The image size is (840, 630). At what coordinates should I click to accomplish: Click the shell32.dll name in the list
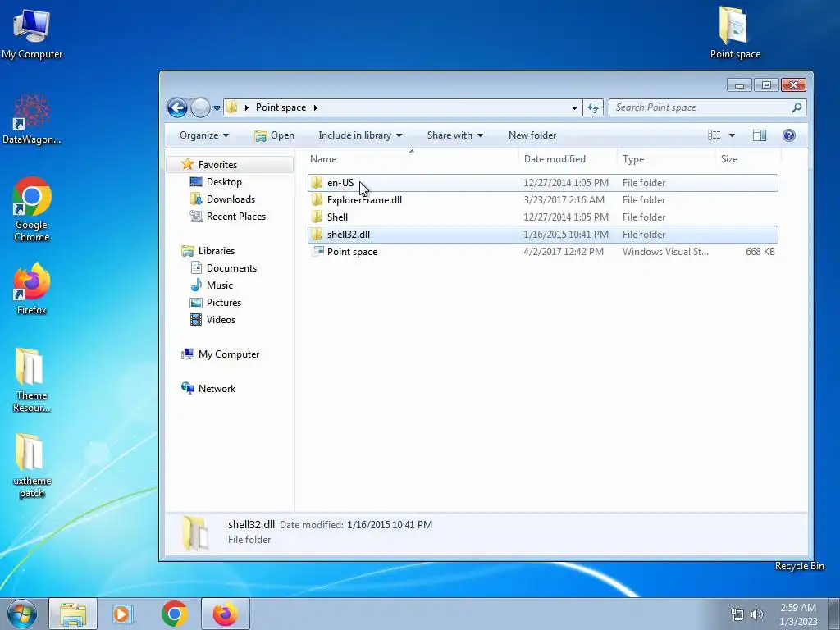click(348, 234)
